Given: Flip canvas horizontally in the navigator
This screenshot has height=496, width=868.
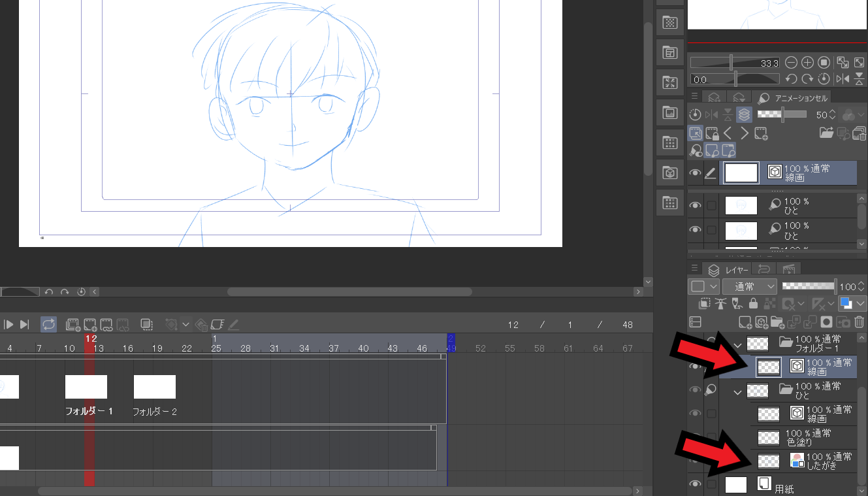Looking at the screenshot, I should [x=843, y=79].
